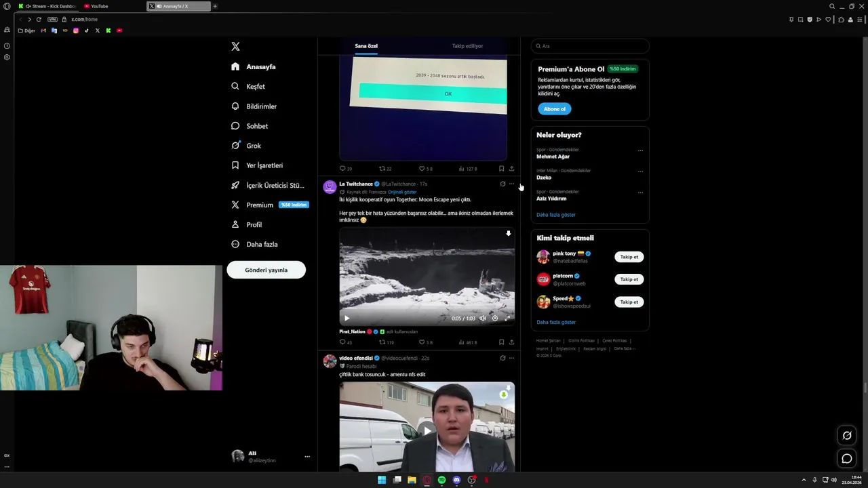Open Moon Escape video settings gear
868x488 pixels.
click(494, 318)
